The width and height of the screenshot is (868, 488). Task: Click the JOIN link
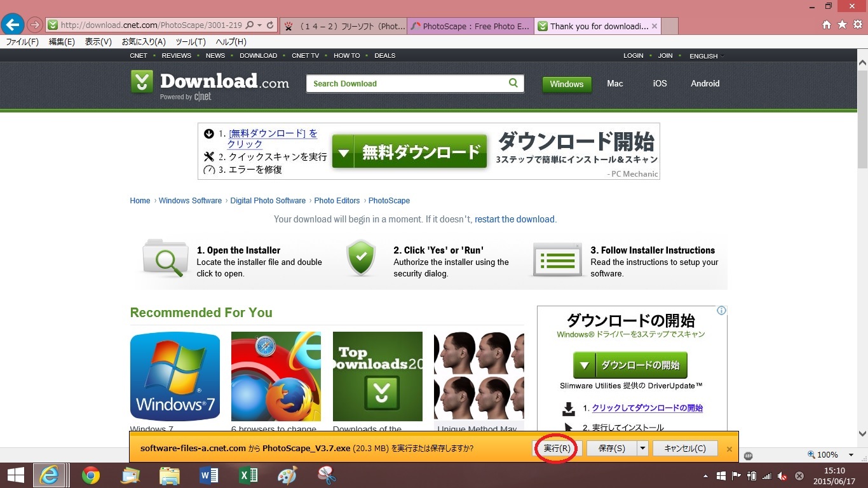point(665,55)
